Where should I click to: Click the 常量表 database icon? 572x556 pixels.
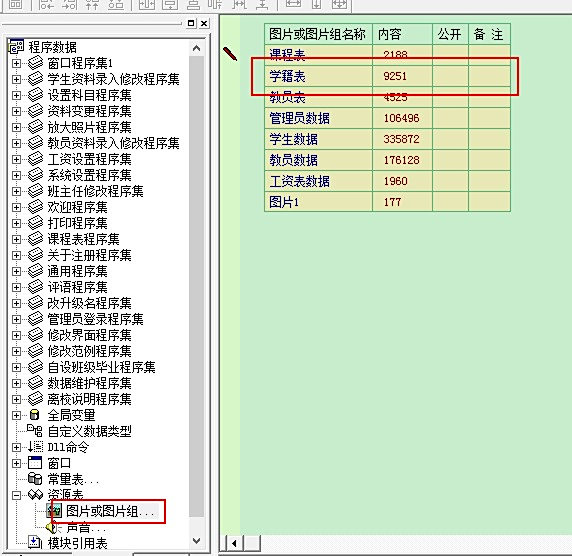[35, 479]
